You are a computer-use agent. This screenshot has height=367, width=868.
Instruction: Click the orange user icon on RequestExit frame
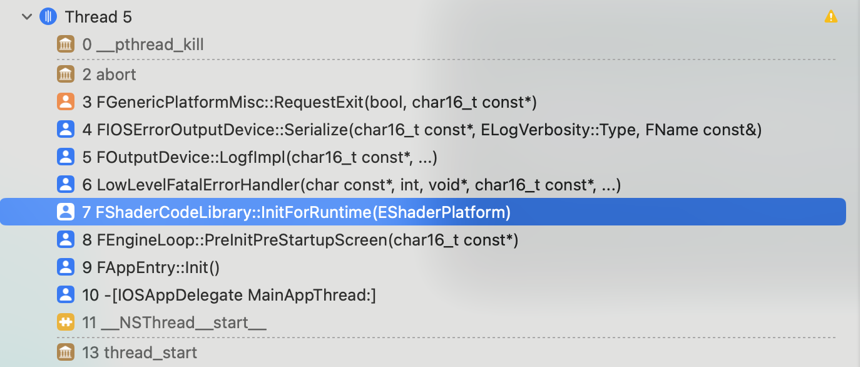pyautogui.click(x=66, y=102)
